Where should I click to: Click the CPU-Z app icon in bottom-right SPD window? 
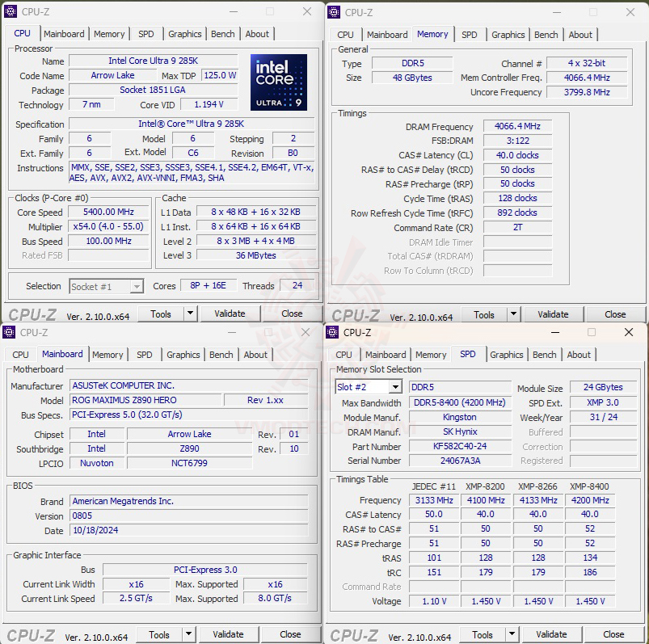click(x=332, y=332)
